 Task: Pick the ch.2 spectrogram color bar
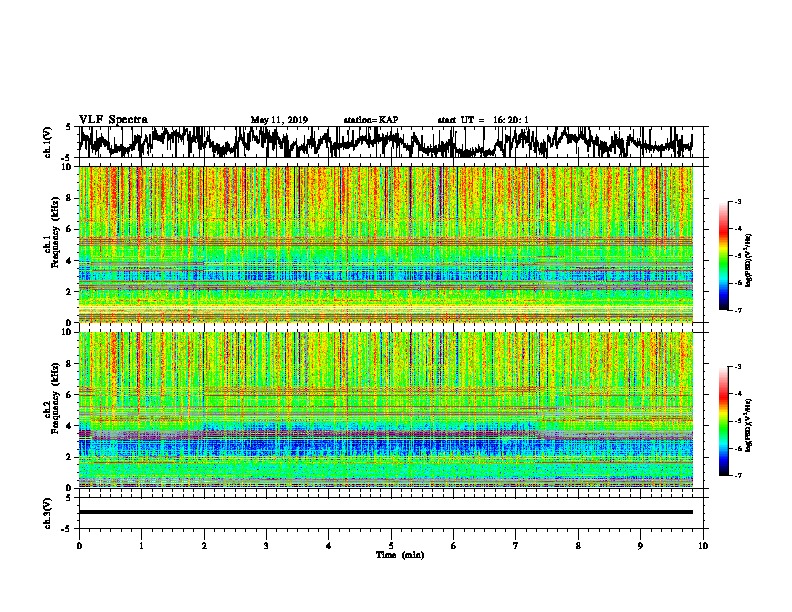(723, 421)
